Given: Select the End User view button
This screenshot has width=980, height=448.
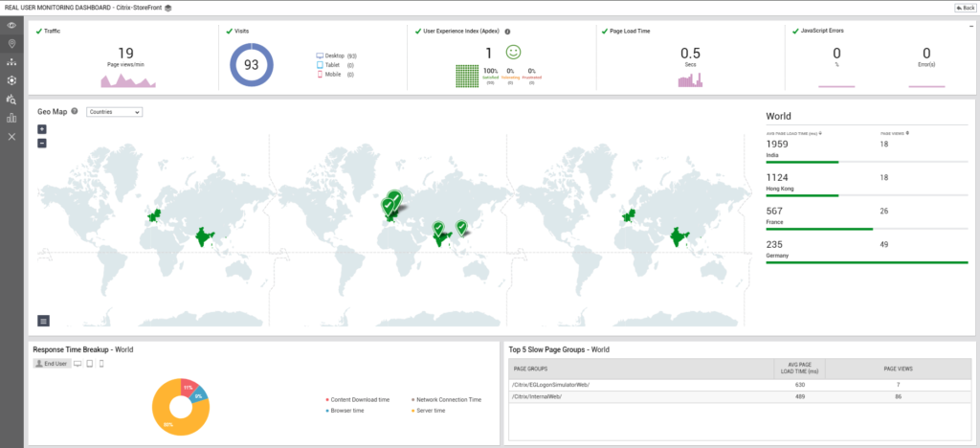Looking at the screenshot, I should (x=52, y=363).
